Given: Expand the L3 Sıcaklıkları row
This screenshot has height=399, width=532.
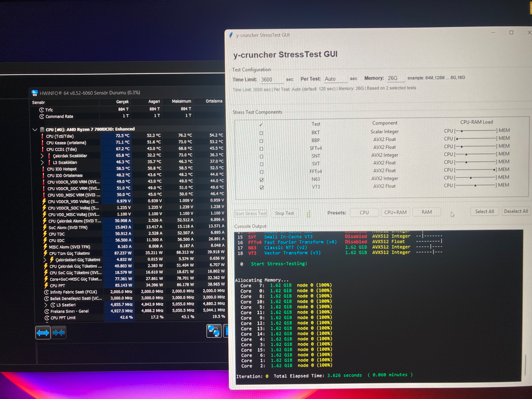Looking at the screenshot, I should click(x=42, y=163).
